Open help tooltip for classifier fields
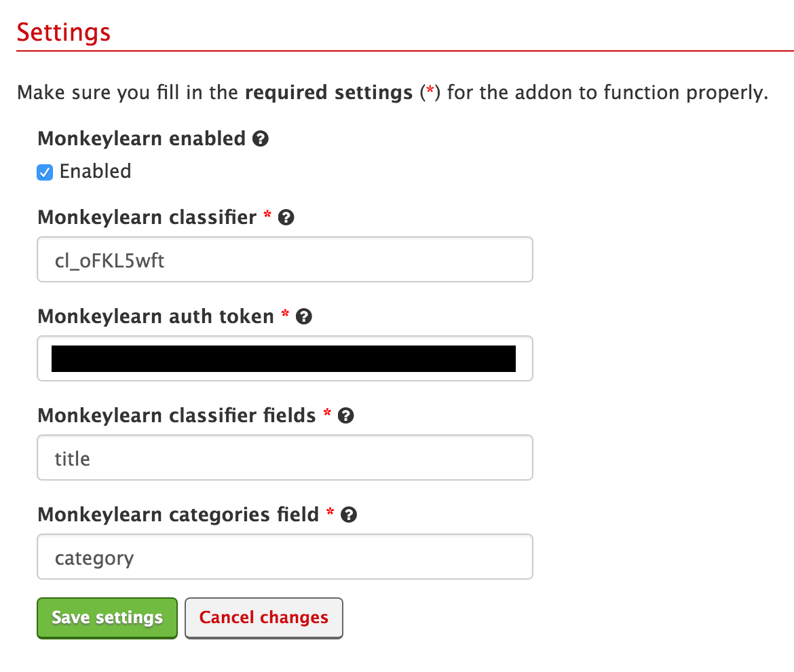 pyautogui.click(x=346, y=416)
